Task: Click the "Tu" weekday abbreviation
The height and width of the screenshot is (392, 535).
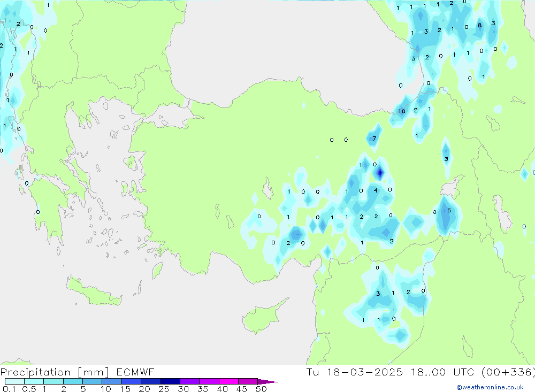Action: pyautogui.click(x=312, y=372)
